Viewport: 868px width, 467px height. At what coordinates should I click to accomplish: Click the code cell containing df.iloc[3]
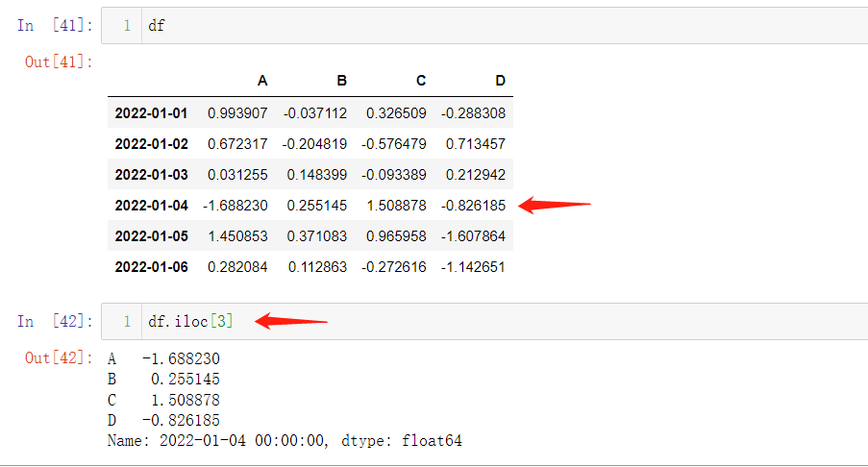coord(484,322)
